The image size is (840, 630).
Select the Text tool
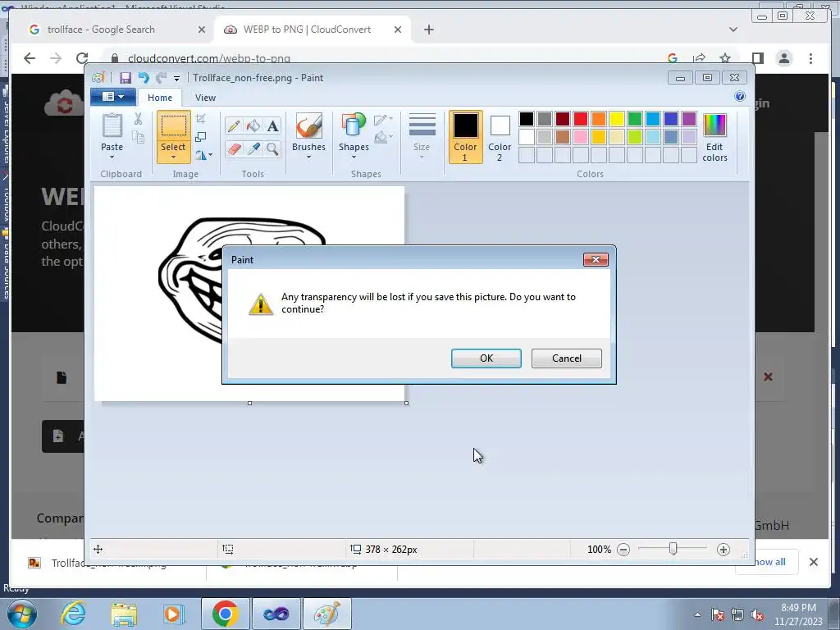point(272,126)
